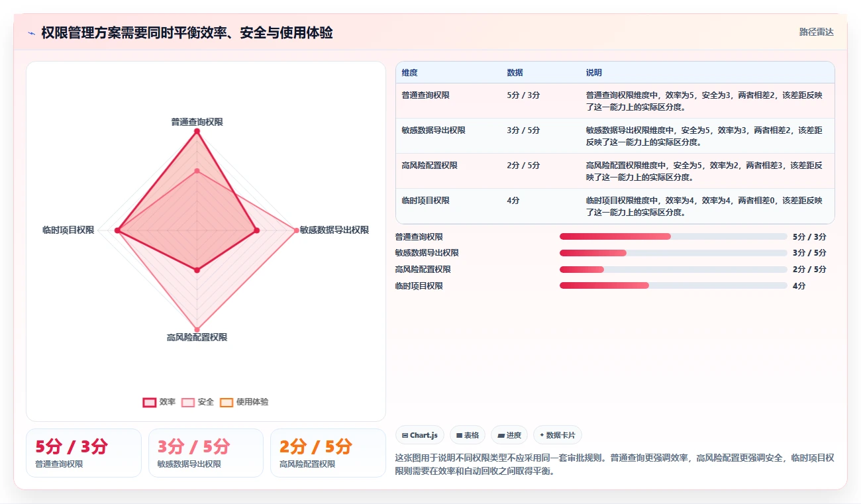Viewport: 861px width, 504px height.
Task: Select the 普通查询权限 row in the table
Action: point(615,101)
